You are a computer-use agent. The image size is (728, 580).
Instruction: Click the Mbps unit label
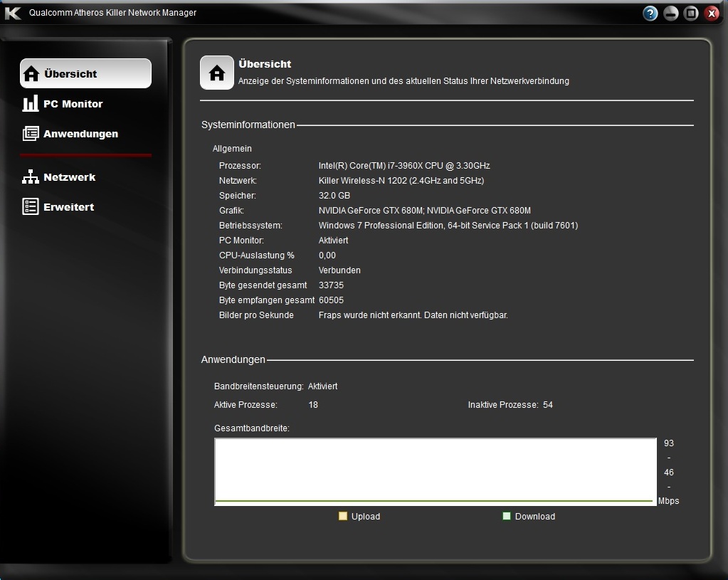pos(668,501)
